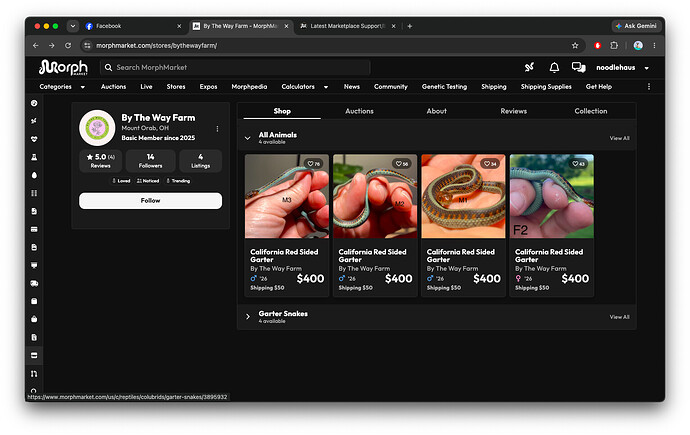Open Stores in the nav bar
Image resolution: width=690 pixels, height=435 pixels.
(x=176, y=87)
